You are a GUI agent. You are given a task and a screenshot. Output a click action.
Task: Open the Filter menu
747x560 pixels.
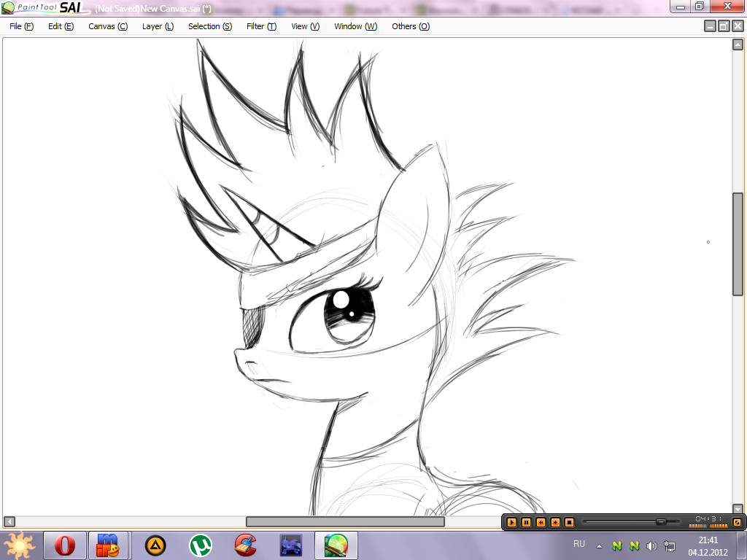(262, 26)
